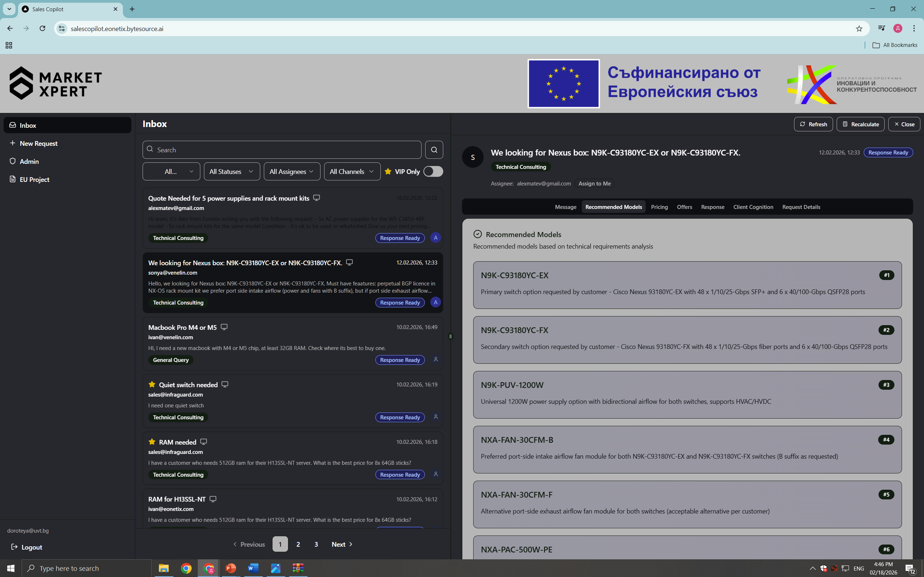Click the magnifier search button beside search field
Image resolution: width=924 pixels, height=577 pixels.
tap(434, 150)
